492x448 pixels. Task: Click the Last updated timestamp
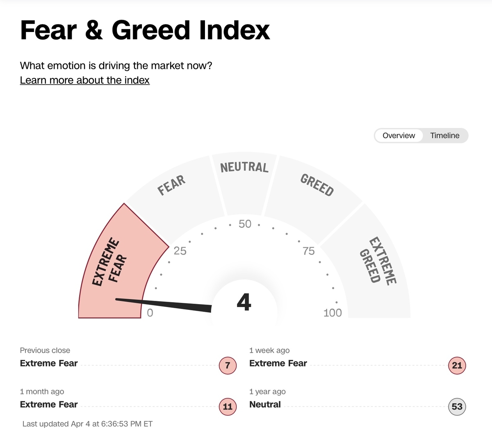[x=87, y=424]
